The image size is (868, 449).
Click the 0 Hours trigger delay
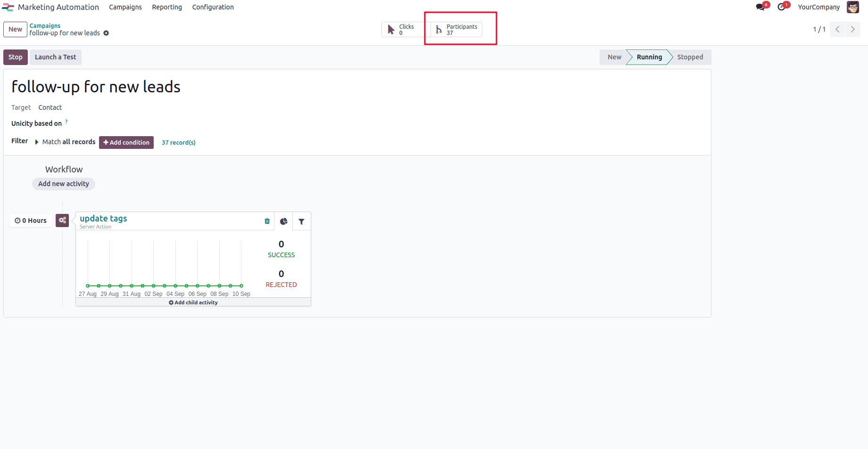31,220
